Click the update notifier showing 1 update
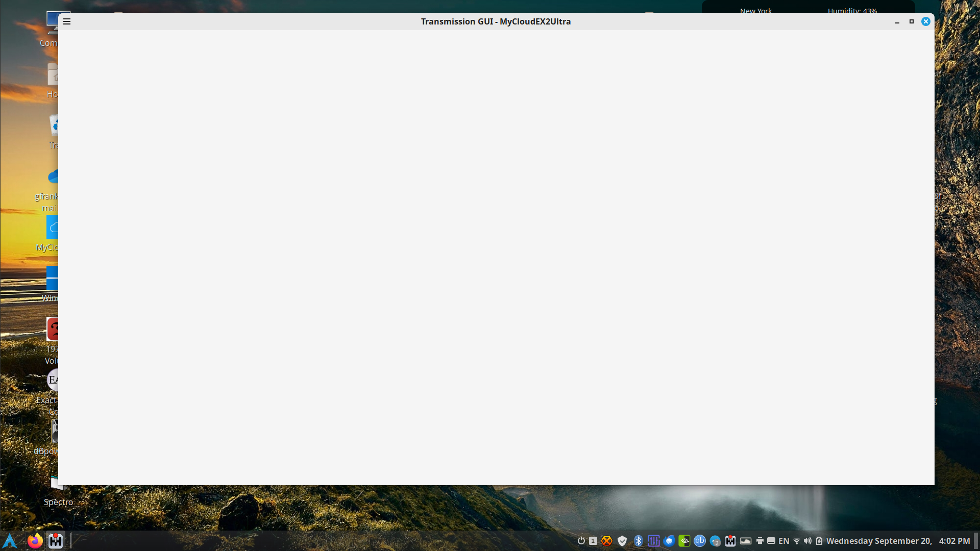980x551 pixels. [593, 541]
